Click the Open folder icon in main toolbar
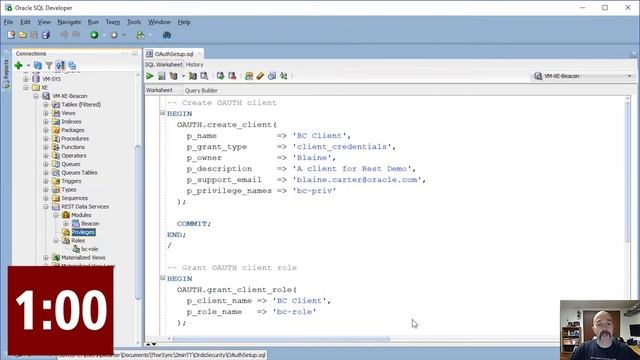Image resolution: width=640 pixels, height=360 pixels. 23,35
